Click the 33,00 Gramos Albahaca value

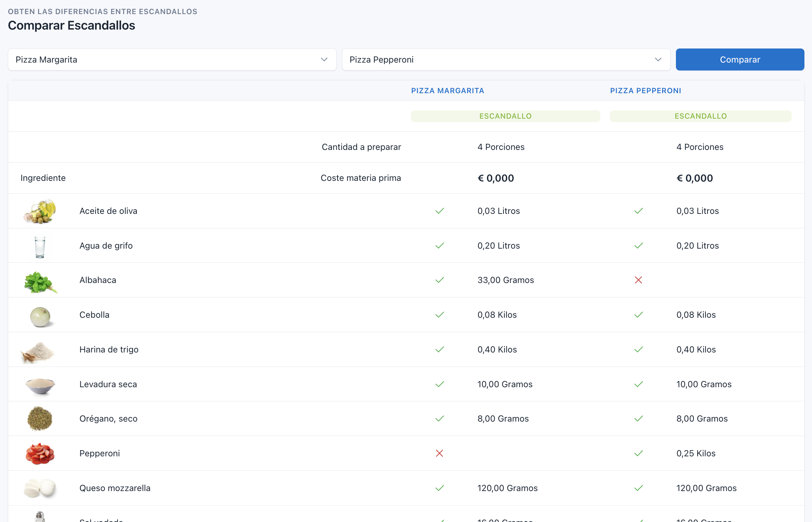tap(505, 280)
